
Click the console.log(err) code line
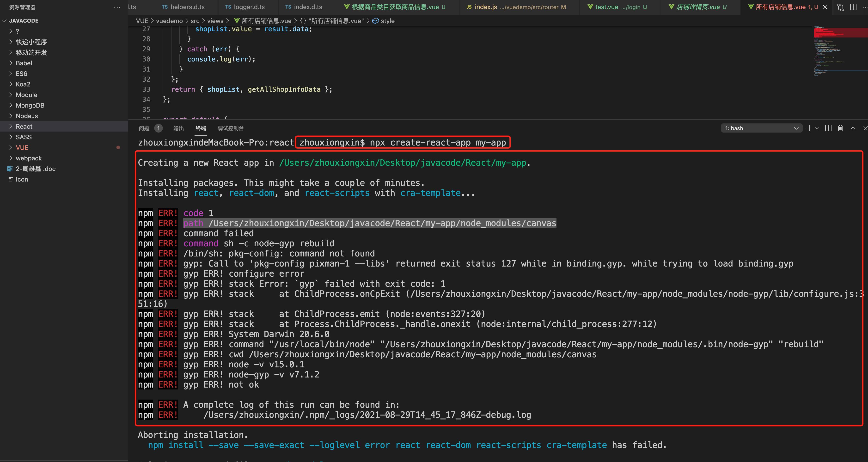pos(221,59)
